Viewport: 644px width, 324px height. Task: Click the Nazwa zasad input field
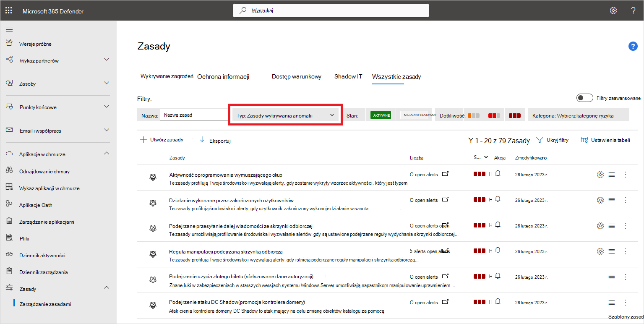194,115
